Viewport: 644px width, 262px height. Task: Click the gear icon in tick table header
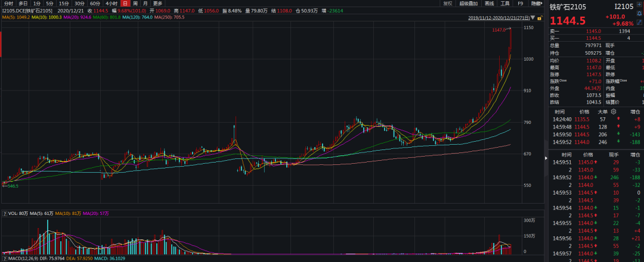point(614,111)
